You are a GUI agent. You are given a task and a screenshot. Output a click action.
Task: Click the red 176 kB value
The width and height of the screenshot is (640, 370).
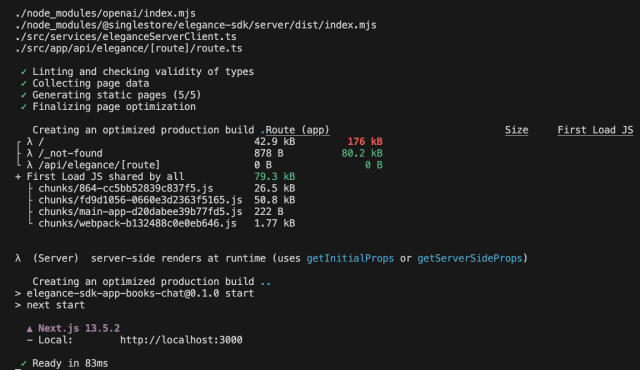click(365, 142)
